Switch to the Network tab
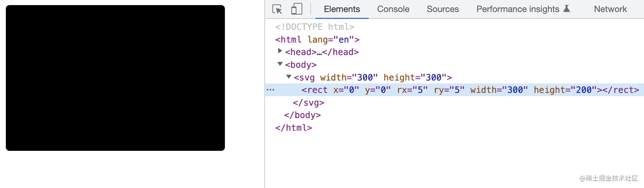Image resolution: width=644 pixels, height=188 pixels. click(x=610, y=9)
